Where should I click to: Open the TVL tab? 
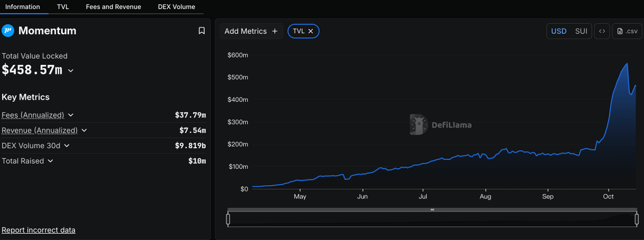point(63,7)
